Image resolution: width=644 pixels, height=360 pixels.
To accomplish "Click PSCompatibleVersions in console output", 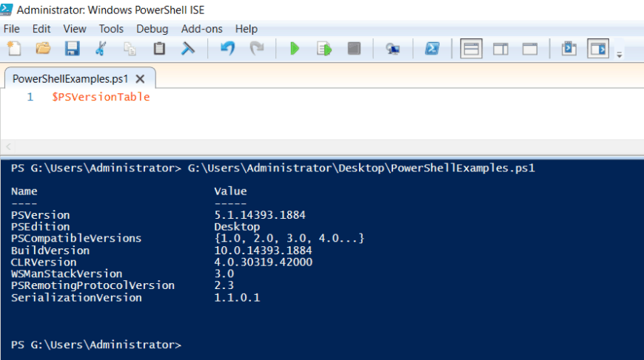I will click(76, 238).
